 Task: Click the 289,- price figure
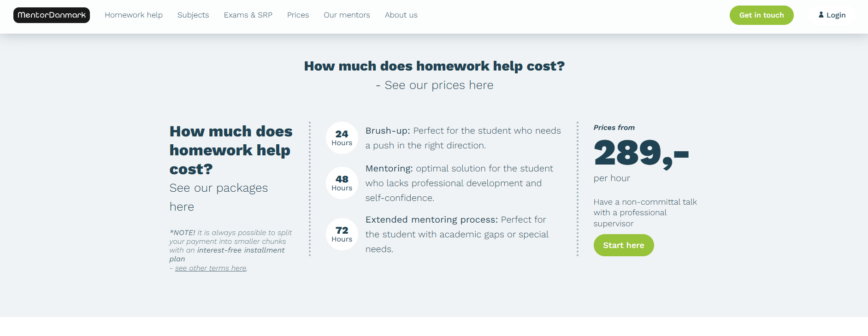click(641, 153)
